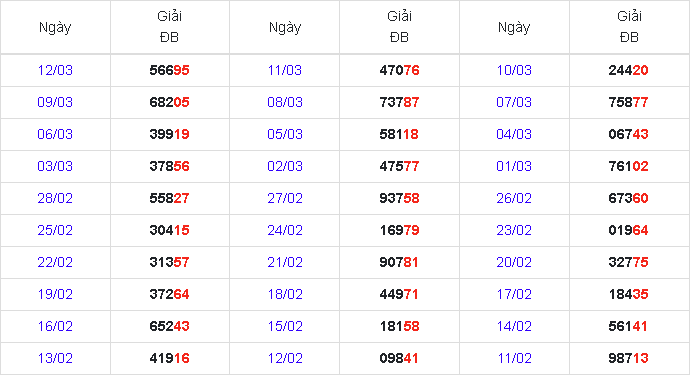690x375 pixels.
Task: Open results for 05/03
Action: point(285,134)
